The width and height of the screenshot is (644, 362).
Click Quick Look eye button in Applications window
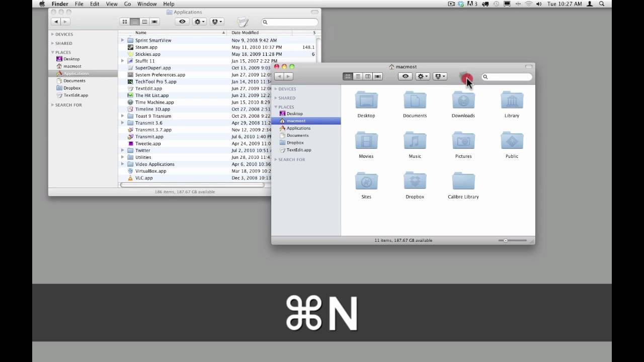182,22
